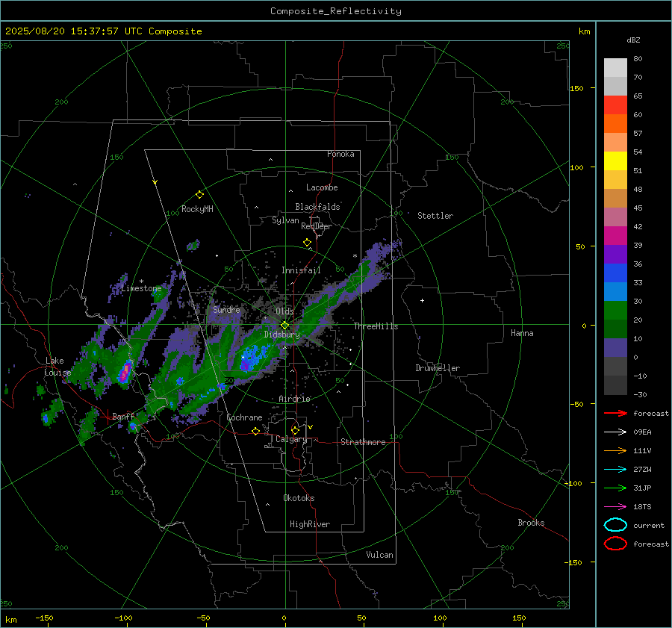The height and width of the screenshot is (628, 672).
Task: Click the Didsbury label
Action: pos(281,335)
